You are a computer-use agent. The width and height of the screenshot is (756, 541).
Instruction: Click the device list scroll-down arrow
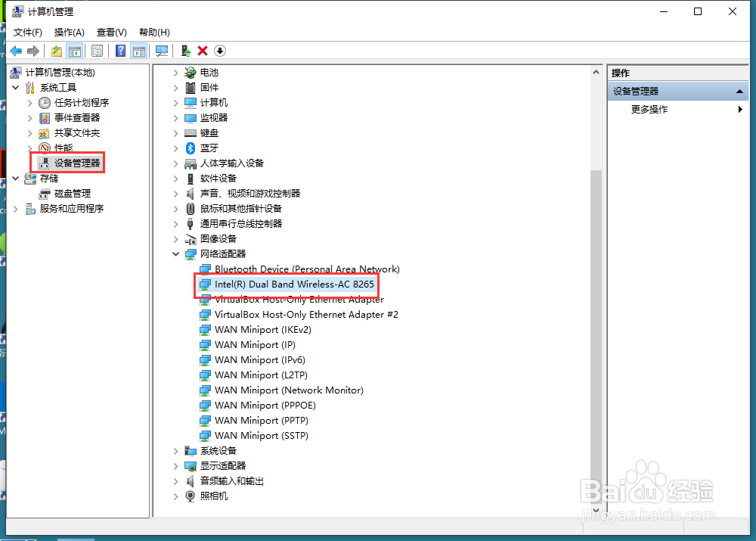click(x=596, y=510)
